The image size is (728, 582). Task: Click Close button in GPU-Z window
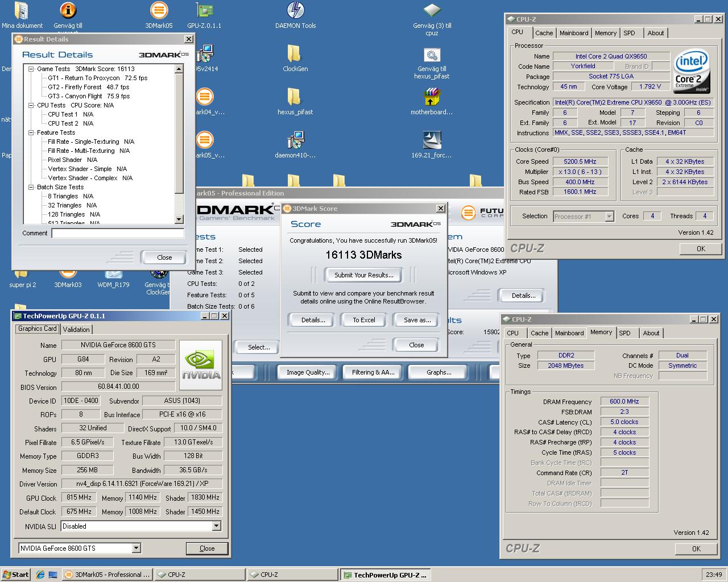pyautogui.click(x=207, y=548)
